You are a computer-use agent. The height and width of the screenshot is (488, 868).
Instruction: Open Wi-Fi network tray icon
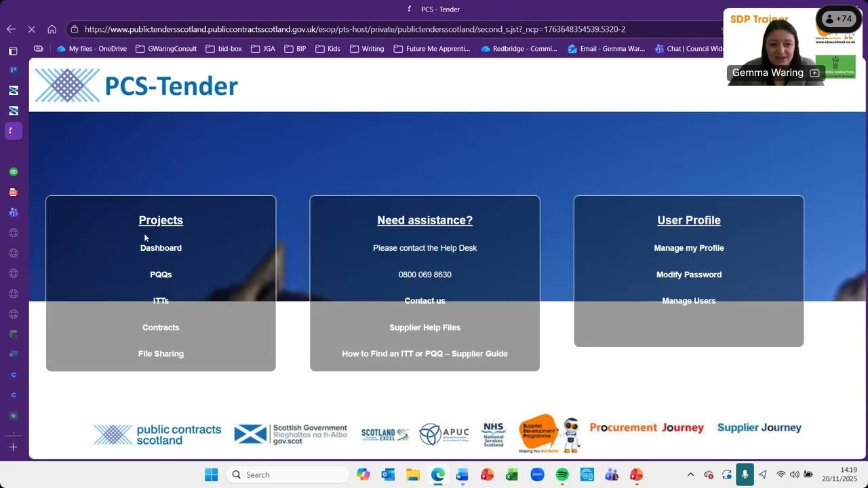coord(781,474)
